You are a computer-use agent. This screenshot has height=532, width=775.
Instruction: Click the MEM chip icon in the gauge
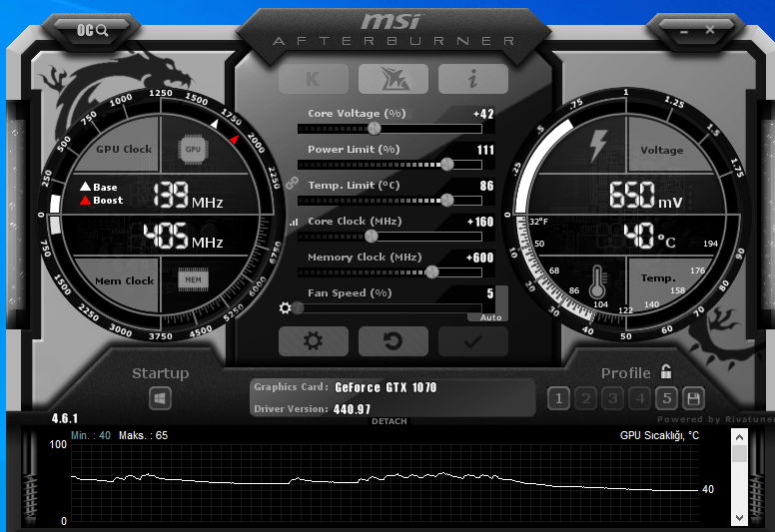193,280
